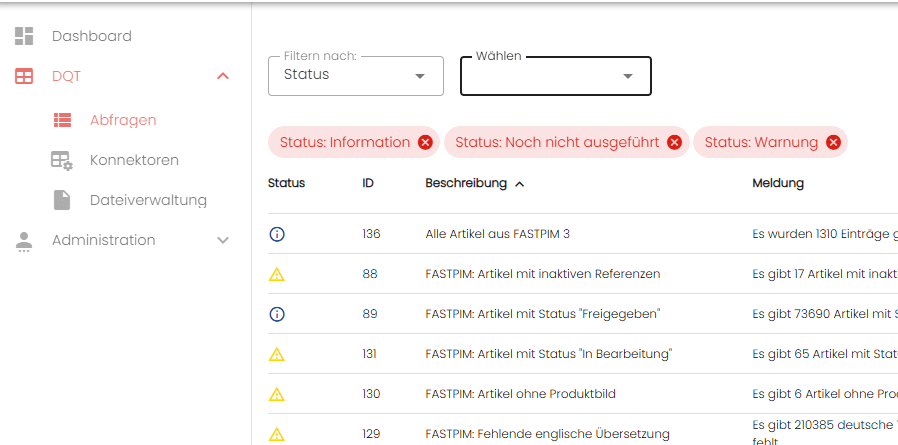Image resolution: width=898 pixels, height=445 pixels.
Task: Click warning status icon for ID 131
Action: tap(277, 354)
